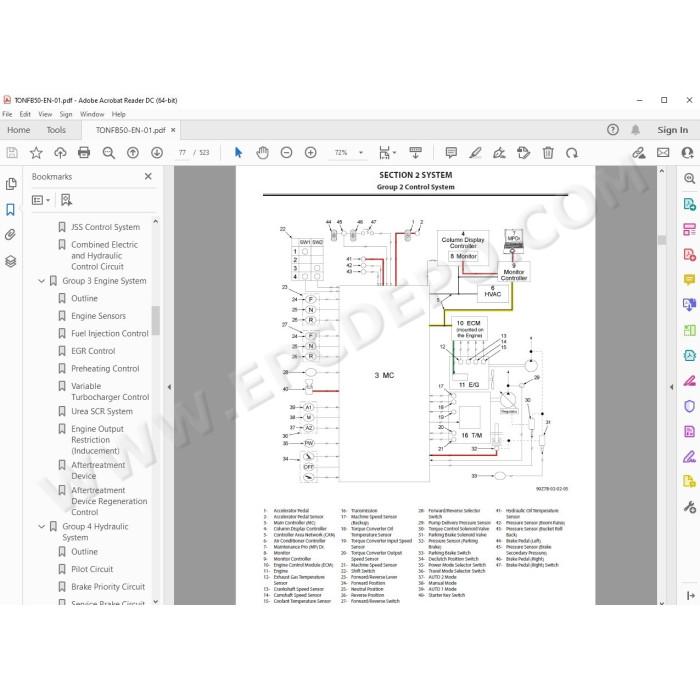This screenshot has height=700, width=700.
Task: Open Fuel Injection Control bookmark
Action: point(110,333)
